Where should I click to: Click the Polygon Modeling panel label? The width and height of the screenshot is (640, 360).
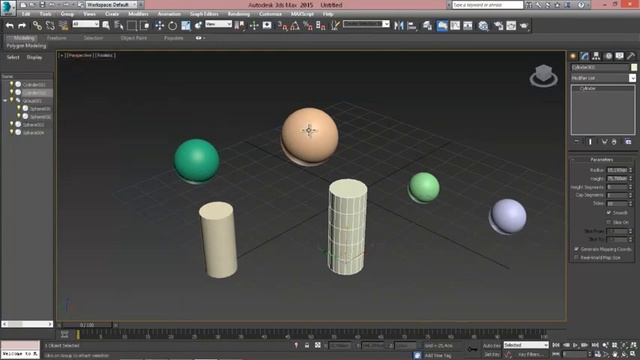(26, 46)
